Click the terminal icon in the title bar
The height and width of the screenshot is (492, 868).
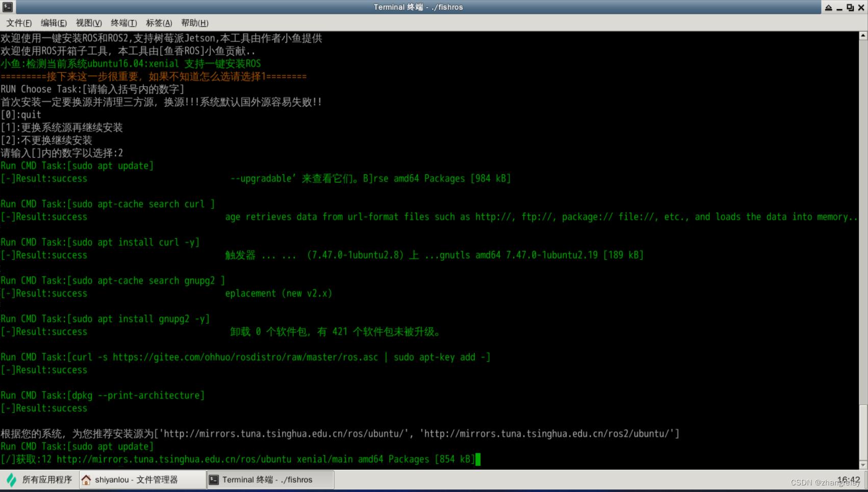click(x=8, y=7)
